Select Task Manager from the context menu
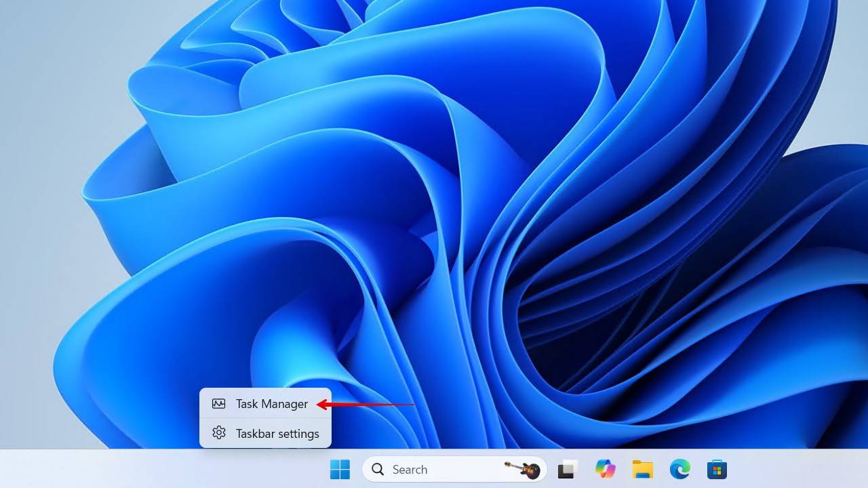Image resolution: width=868 pixels, height=488 pixels. [270, 403]
